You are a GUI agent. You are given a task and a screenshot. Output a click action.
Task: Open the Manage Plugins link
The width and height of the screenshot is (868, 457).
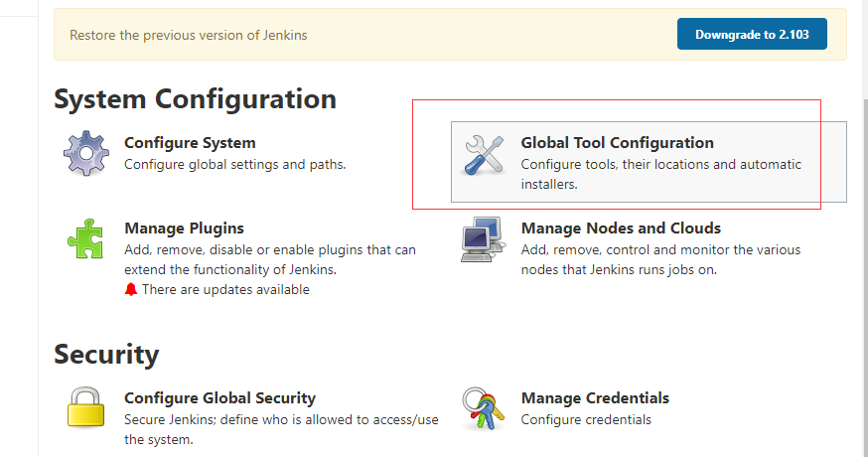(185, 228)
